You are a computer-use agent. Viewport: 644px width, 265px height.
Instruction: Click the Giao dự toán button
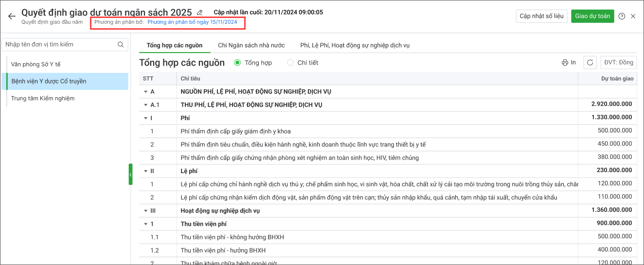(x=592, y=16)
